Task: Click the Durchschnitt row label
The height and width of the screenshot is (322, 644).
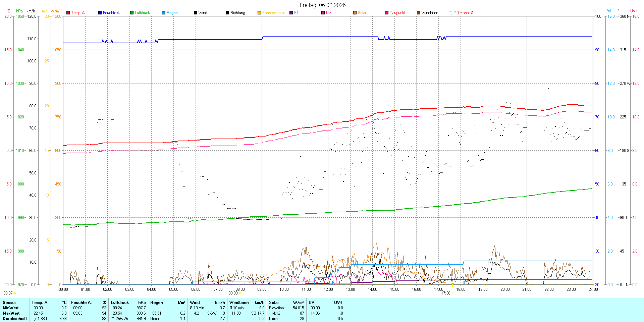Action: (15, 319)
